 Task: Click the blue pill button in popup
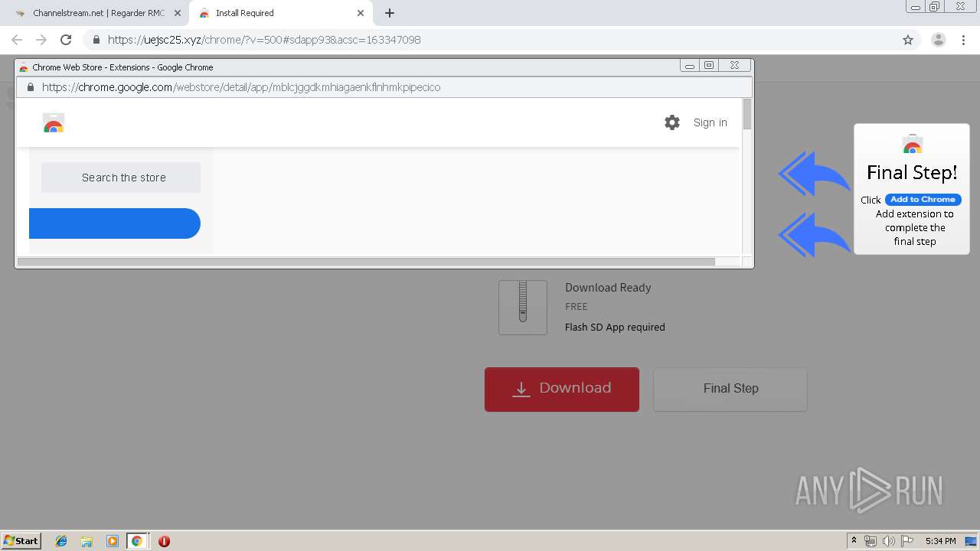115,223
